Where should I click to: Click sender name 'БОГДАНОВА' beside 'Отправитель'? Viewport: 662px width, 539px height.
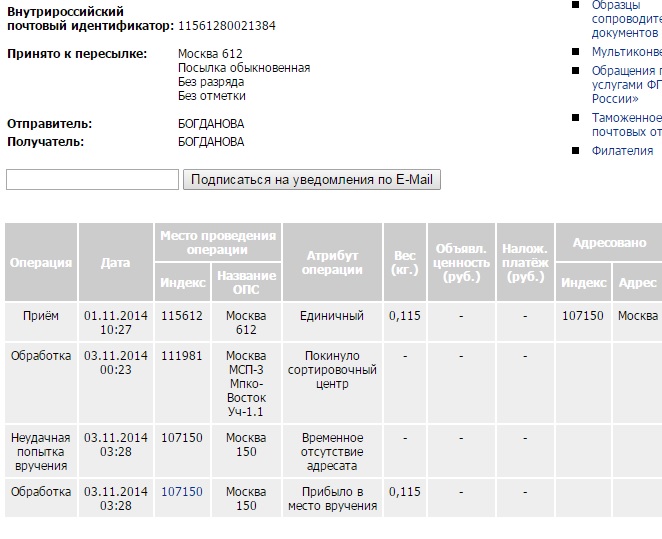(x=211, y=124)
